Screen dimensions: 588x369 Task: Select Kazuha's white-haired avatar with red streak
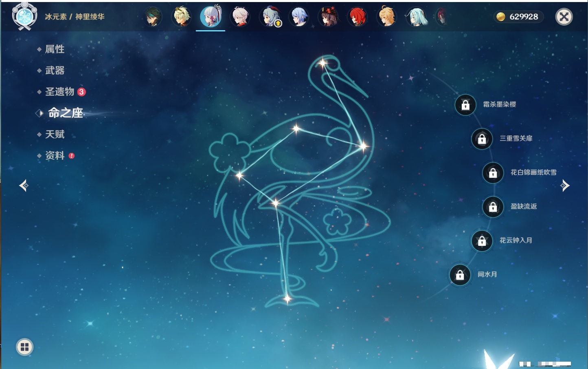coord(240,17)
